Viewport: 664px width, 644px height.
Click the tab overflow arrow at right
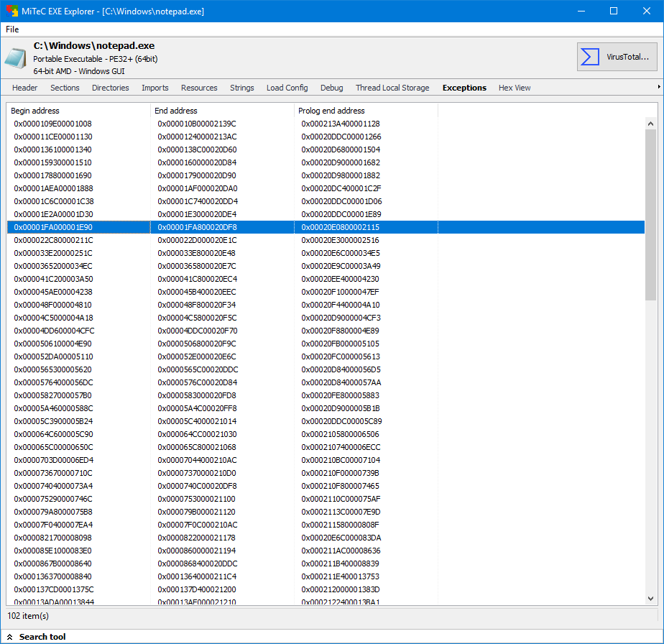(659, 87)
